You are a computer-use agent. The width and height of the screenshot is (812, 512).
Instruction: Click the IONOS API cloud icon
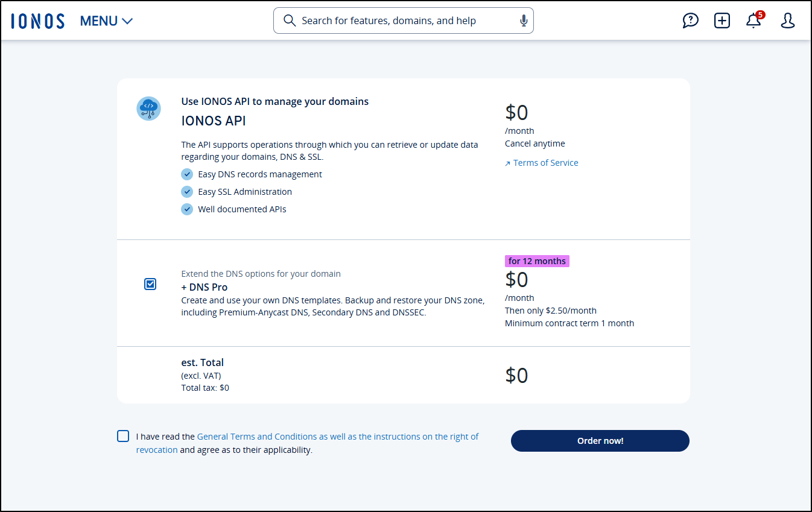click(148, 109)
